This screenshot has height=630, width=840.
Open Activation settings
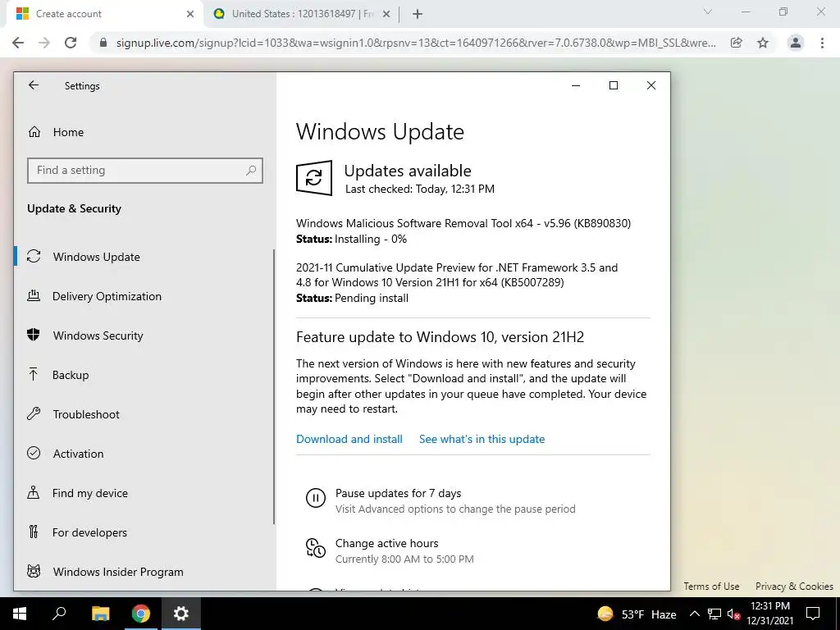pyautogui.click(x=78, y=454)
